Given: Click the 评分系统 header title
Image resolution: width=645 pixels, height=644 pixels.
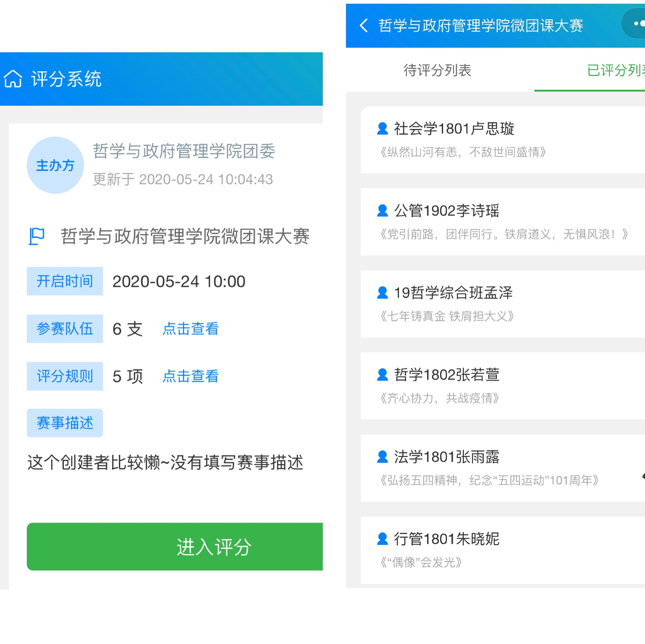Looking at the screenshot, I should [x=66, y=79].
